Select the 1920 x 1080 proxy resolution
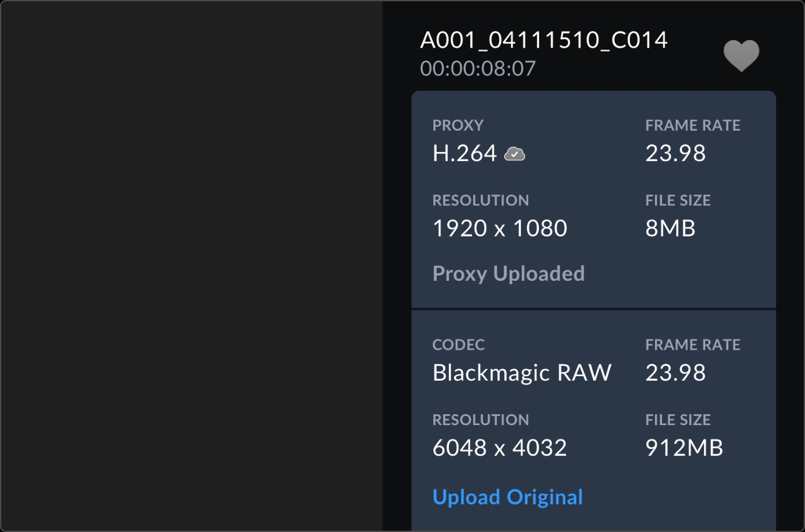Image resolution: width=805 pixels, height=532 pixels. [x=500, y=228]
